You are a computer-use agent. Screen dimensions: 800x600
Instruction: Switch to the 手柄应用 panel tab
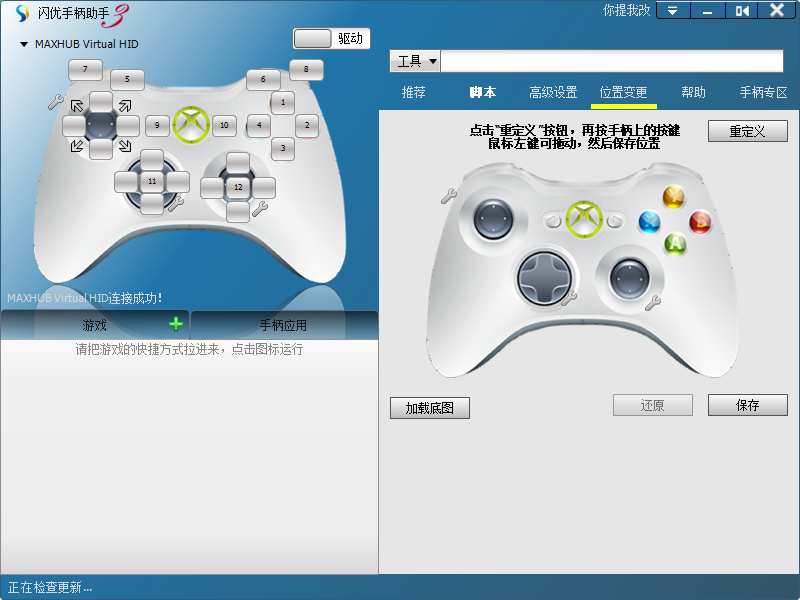click(284, 325)
